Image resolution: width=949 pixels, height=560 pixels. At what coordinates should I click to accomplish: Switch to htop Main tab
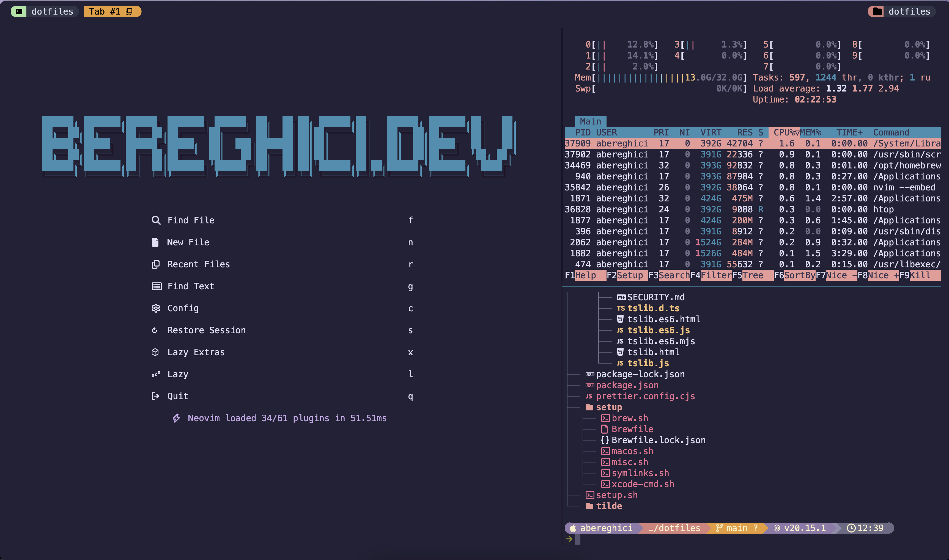[590, 121]
